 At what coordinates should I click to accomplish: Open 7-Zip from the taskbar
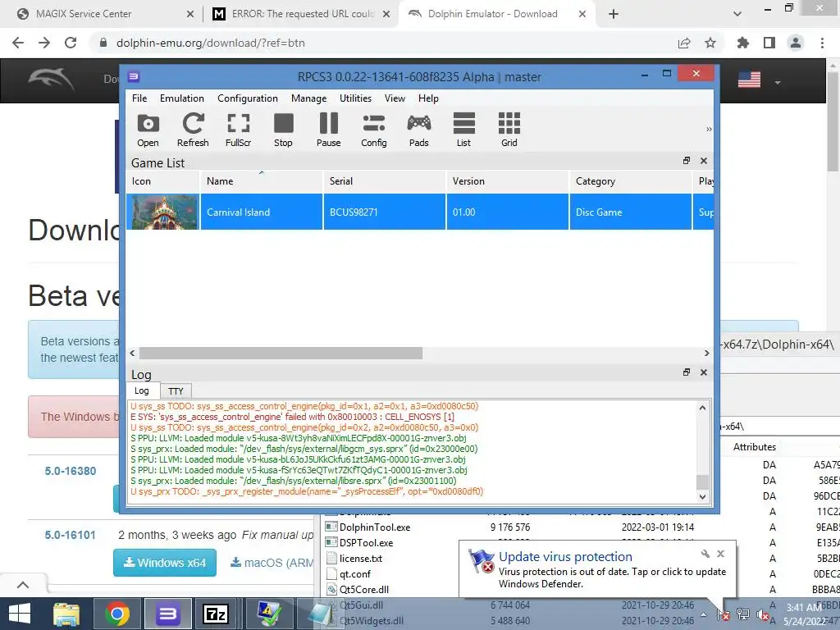(216, 614)
